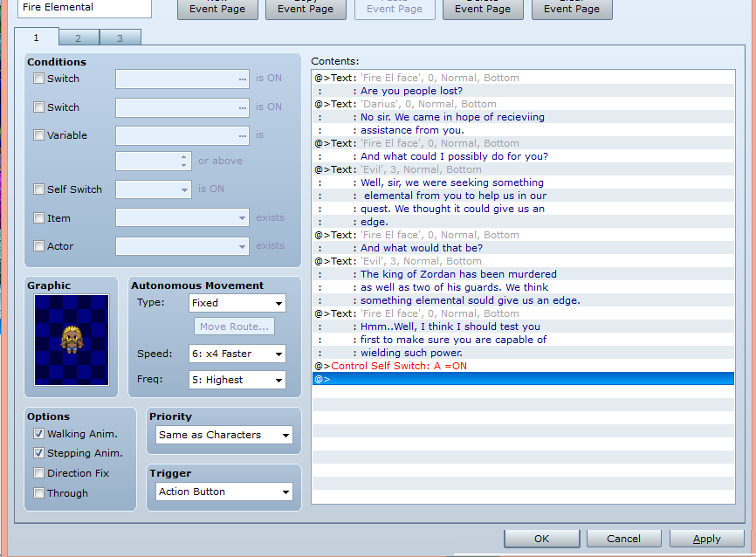
Task: Open the Self Switch letter dropdown
Action: [154, 189]
